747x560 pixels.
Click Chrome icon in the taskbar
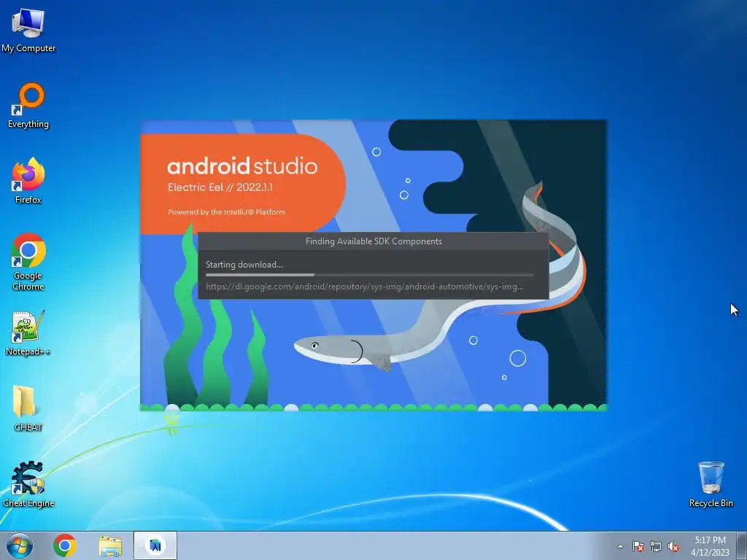(x=65, y=545)
